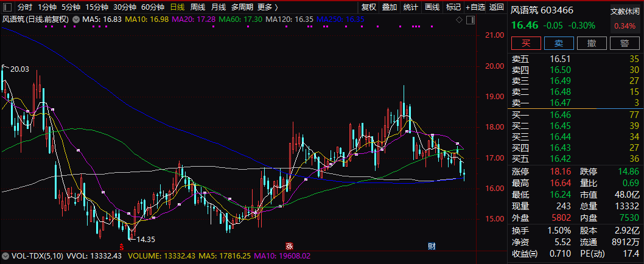Click the 14.35 low price label
Image resolution: width=644 pixels, height=264 pixels.
[x=146, y=239]
